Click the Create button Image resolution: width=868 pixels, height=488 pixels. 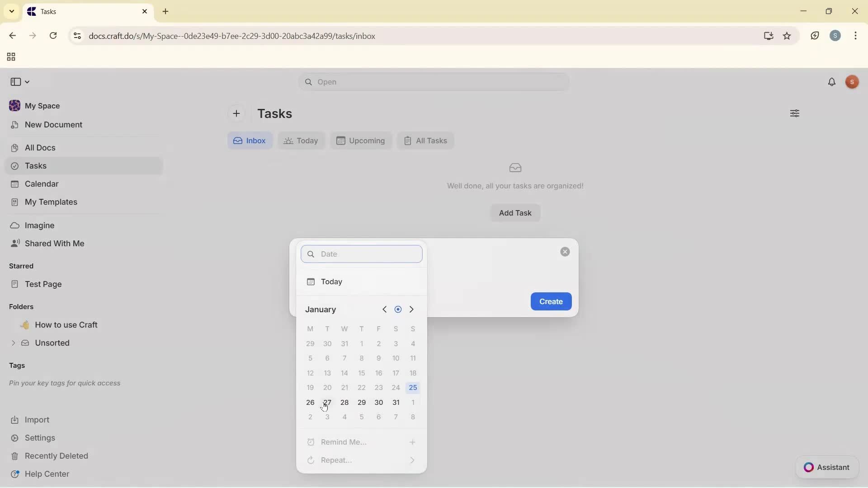click(x=551, y=301)
